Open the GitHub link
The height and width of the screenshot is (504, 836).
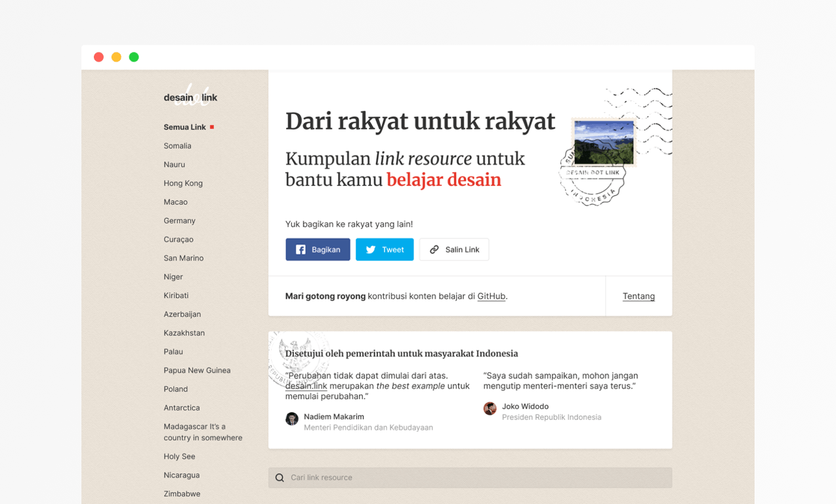coord(491,296)
